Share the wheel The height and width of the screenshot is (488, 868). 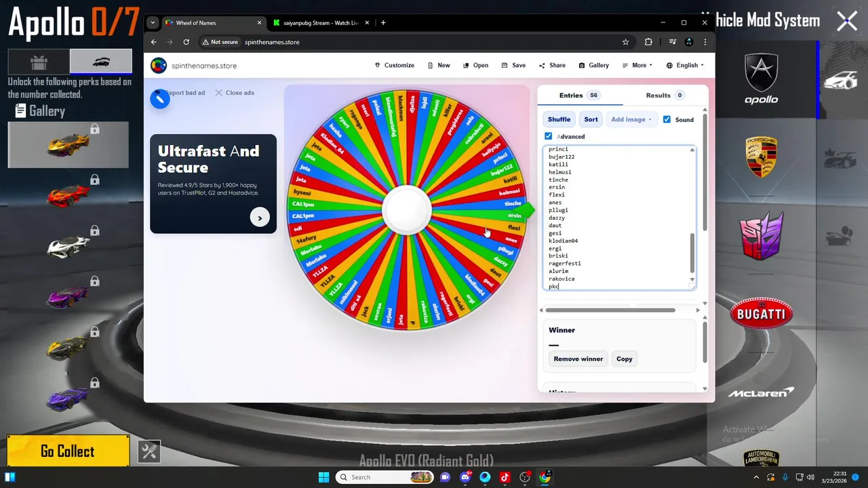552,65
